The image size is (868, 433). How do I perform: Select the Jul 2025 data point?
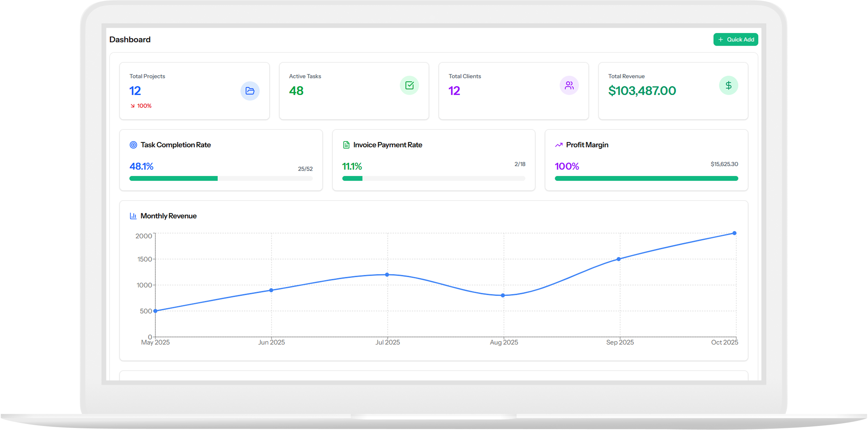(x=387, y=275)
